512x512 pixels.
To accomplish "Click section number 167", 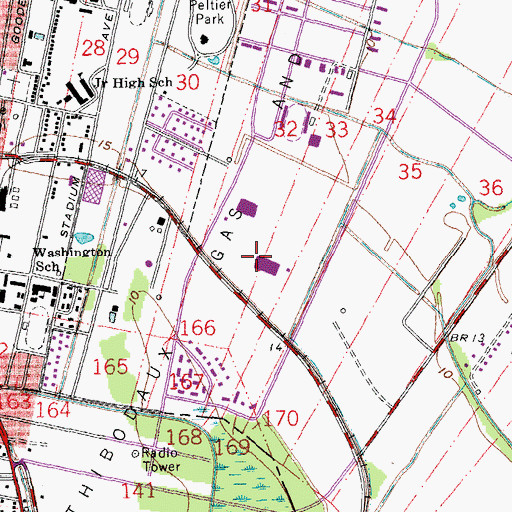I will [187, 382].
